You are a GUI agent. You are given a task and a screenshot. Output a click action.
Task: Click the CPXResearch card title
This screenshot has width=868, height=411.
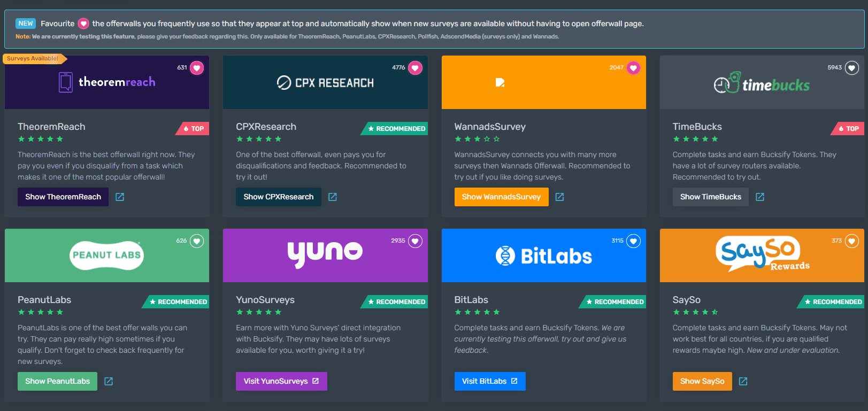tap(266, 127)
